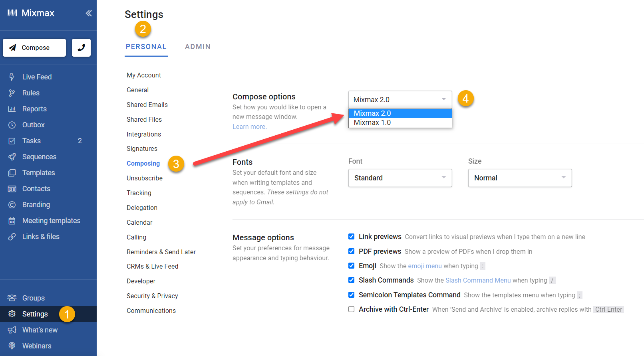
Task: Disable the Emoji menu checkbox
Action: pos(352,266)
